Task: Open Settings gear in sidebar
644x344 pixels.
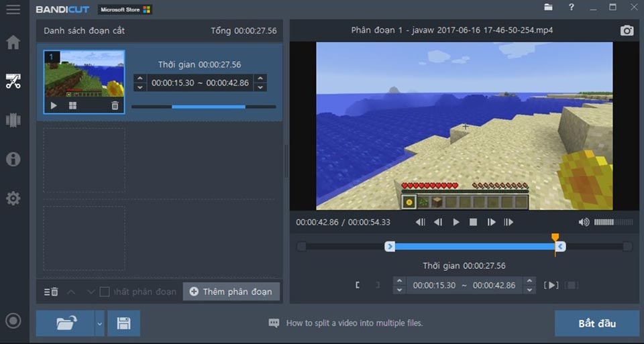Action: pyautogui.click(x=13, y=198)
